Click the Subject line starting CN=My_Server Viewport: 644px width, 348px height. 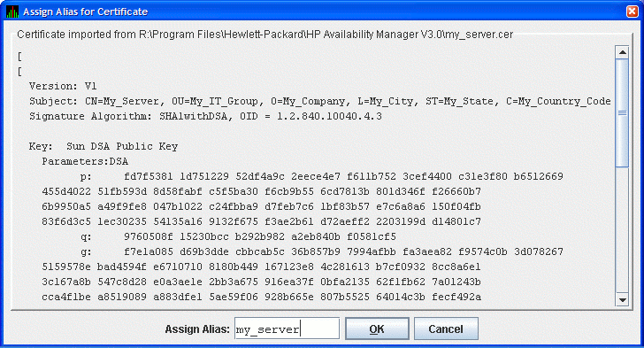click(320, 101)
